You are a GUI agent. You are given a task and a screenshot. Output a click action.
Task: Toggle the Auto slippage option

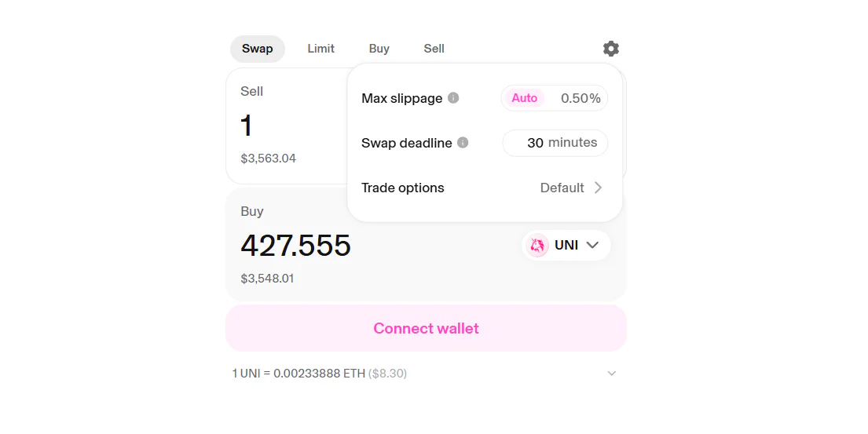[524, 98]
